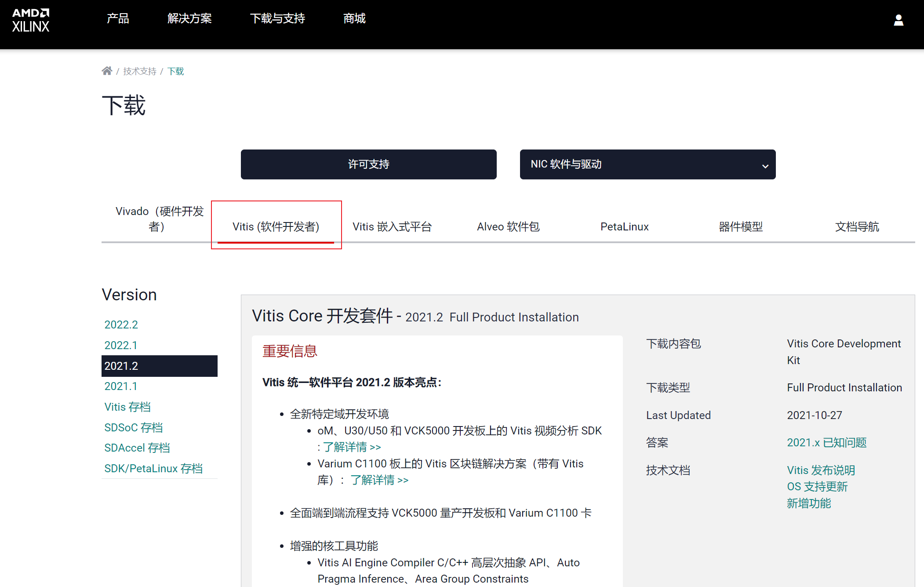Open the SDAccel 存档 archive link
The height and width of the screenshot is (587, 924).
(137, 448)
